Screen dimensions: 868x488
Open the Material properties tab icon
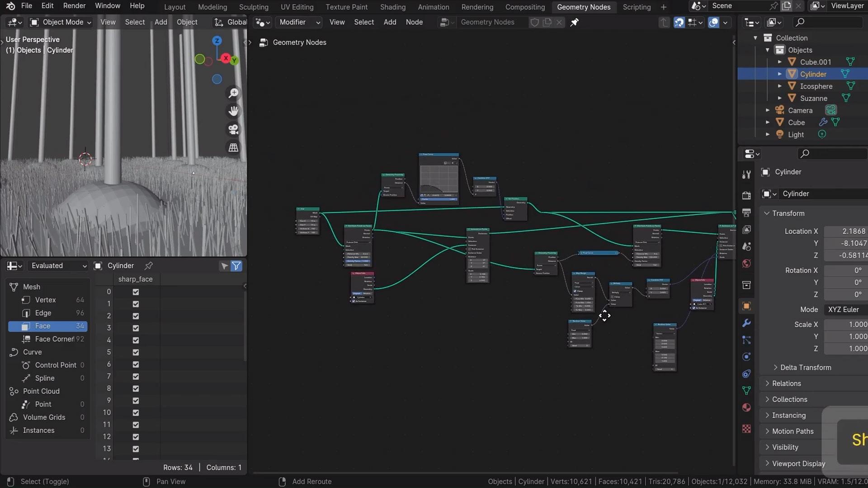point(746,408)
